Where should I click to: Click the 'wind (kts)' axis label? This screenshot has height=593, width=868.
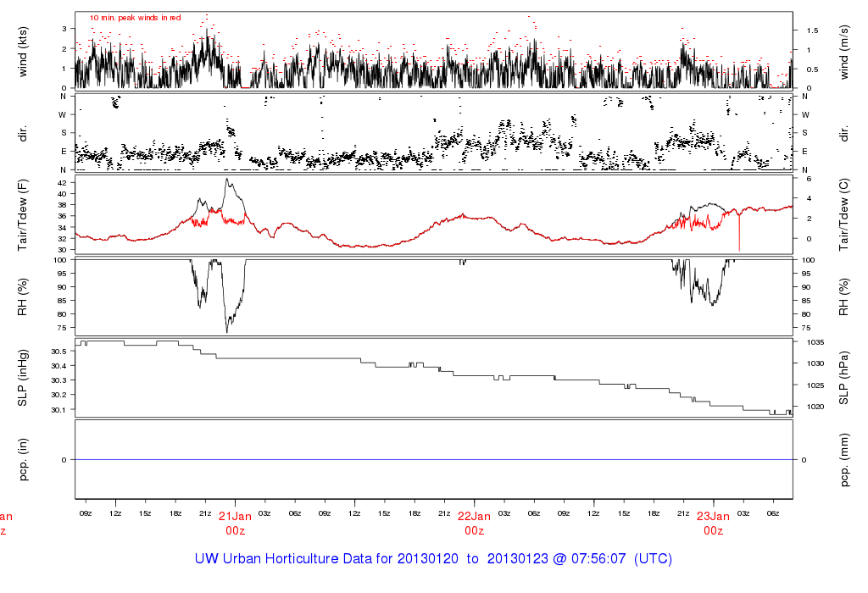[23, 52]
